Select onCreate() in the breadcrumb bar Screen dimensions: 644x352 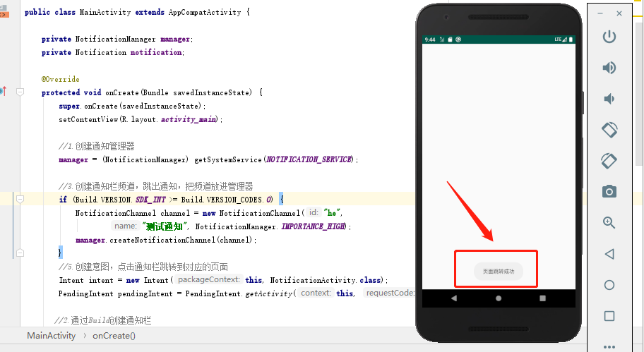coord(114,336)
